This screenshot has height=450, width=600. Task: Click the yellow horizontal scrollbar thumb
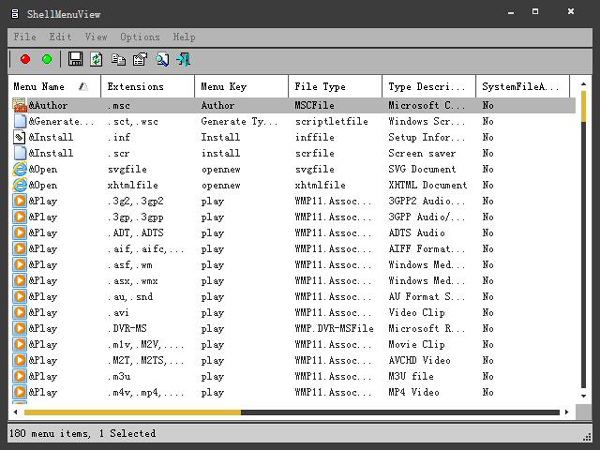[133, 412]
